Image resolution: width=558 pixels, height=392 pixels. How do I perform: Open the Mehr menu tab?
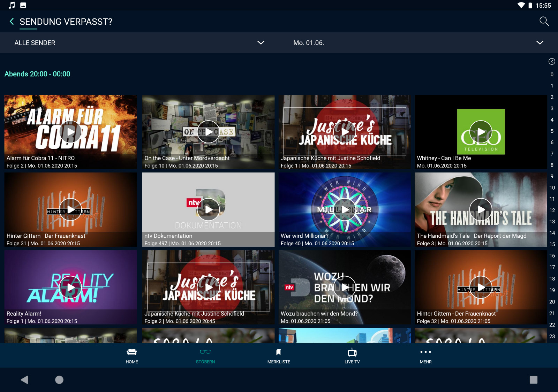[x=425, y=356]
